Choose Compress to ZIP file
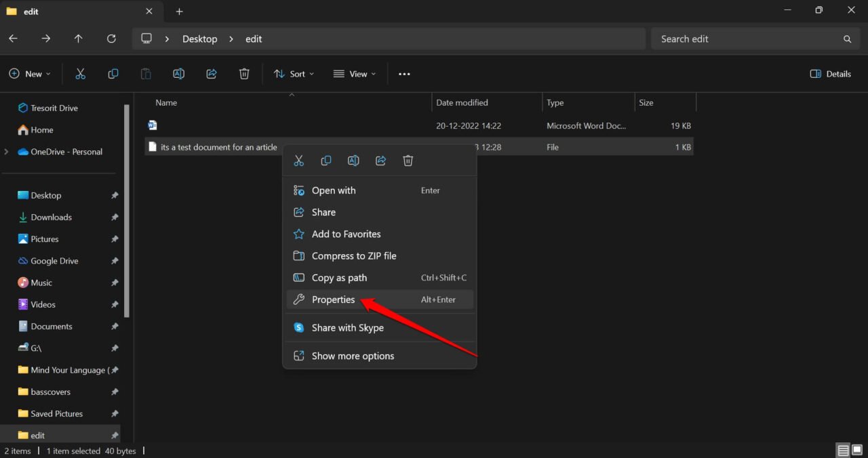 (353, 255)
